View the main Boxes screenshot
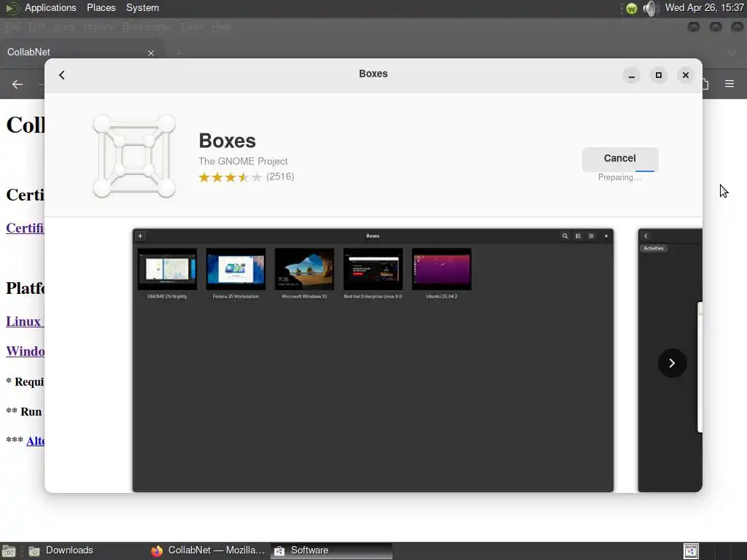This screenshot has width=747, height=560. 373,360
